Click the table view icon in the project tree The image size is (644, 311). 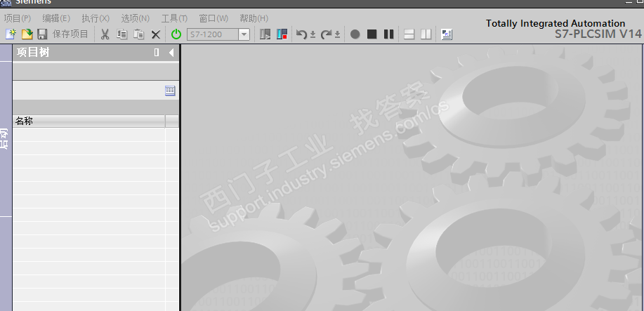[170, 91]
